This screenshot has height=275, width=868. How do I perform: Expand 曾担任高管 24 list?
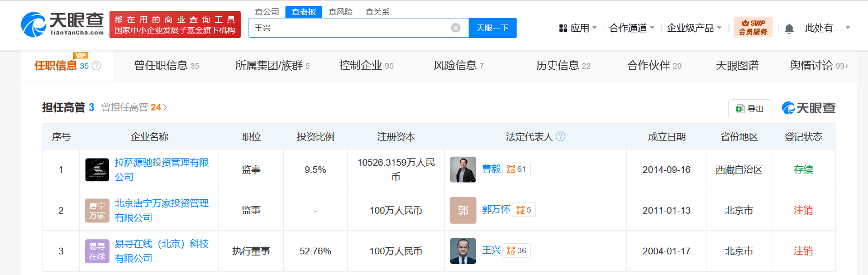134,108
